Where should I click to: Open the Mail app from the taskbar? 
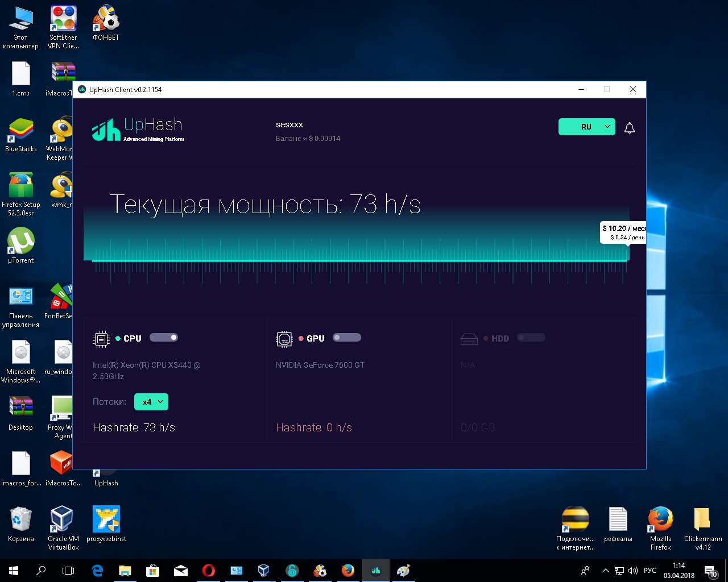(x=181, y=571)
